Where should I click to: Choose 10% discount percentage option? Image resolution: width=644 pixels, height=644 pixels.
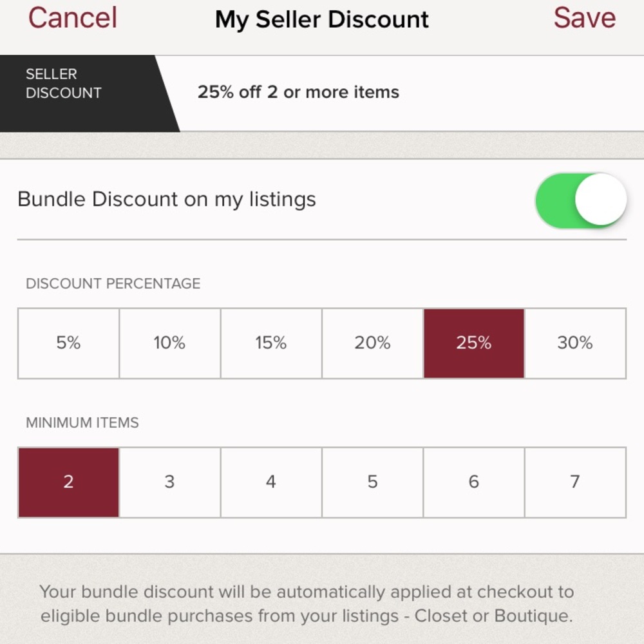170,343
